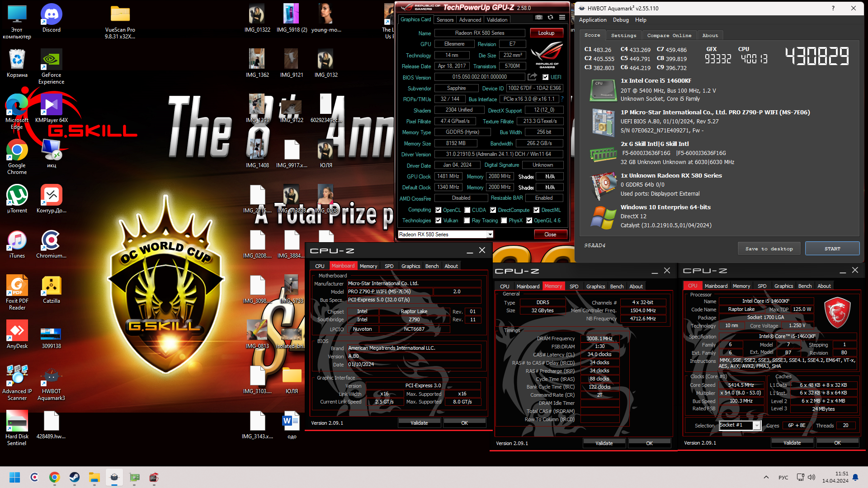
Task: Toggle the Ray Tracing checkbox
Action: (467, 221)
